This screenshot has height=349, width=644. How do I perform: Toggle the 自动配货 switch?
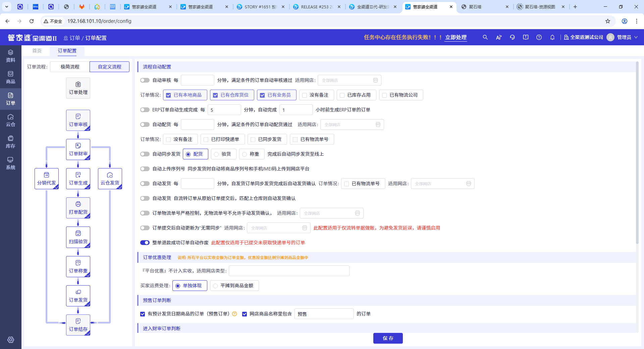(145, 124)
